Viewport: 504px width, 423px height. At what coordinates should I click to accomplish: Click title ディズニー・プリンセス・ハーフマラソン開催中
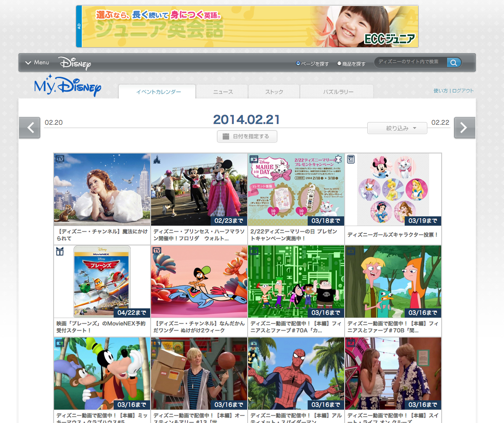(x=199, y=235)
